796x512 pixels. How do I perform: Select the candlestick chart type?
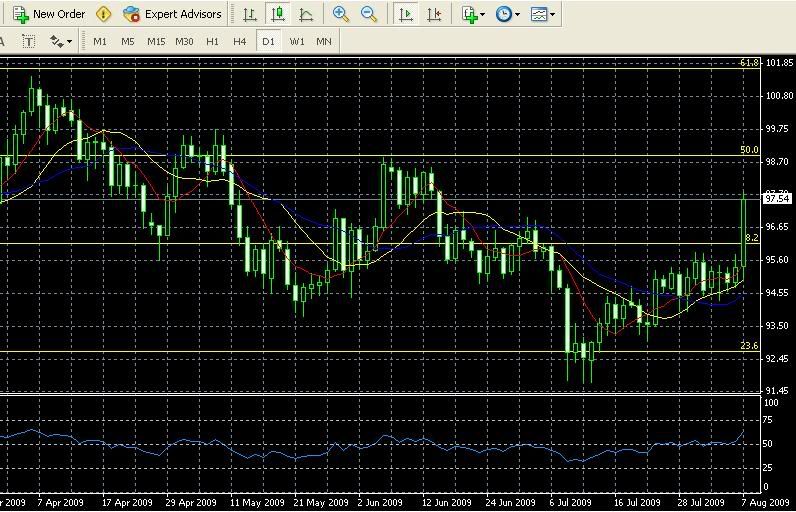coord(278,14)
